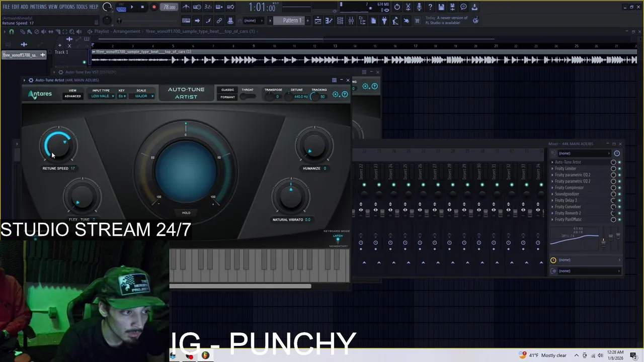The height and width of the screenshot is (362, 644).
Task: Open the OPTIONS menu
Action: click(x=67, y=7)
